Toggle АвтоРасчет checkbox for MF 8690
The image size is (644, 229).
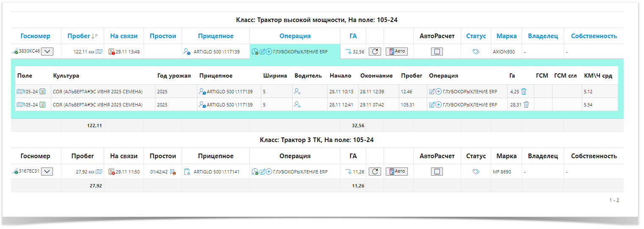438,172
